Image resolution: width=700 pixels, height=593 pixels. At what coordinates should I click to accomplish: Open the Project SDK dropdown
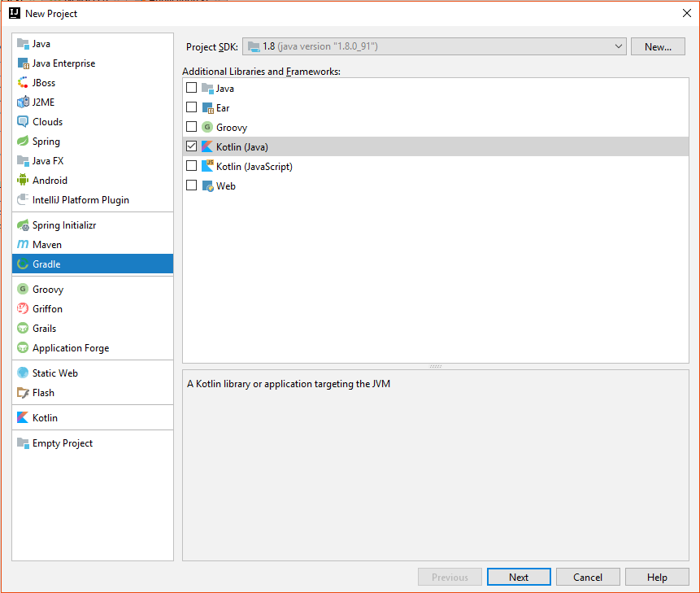pos(434,46)
